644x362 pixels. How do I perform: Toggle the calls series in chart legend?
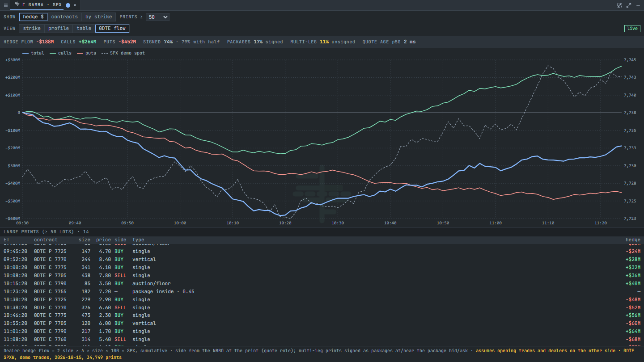[x=60, y=53]
